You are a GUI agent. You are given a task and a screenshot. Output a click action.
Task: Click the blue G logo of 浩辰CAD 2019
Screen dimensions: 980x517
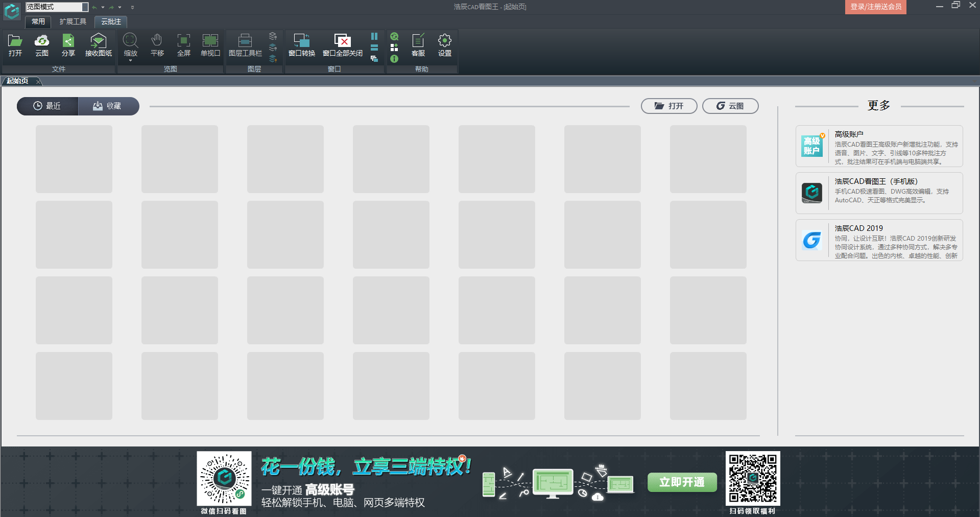(x=812, y=240)
